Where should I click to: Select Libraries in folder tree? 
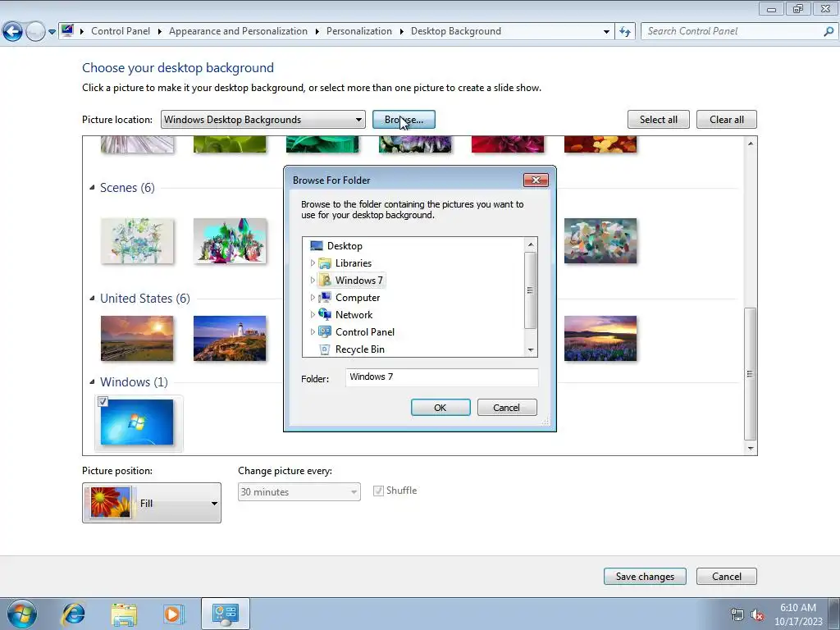[x=353, y=263]
